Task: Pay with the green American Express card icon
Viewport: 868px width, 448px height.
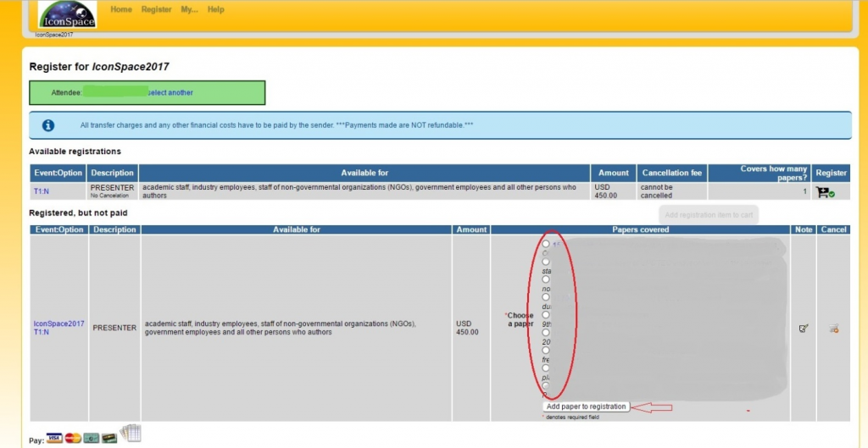Action: [91, 438]
